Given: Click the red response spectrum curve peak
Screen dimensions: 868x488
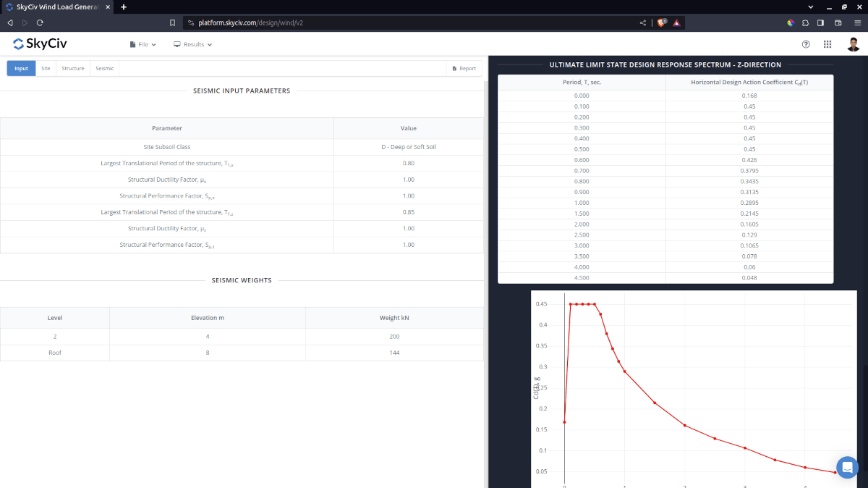Looking at the screenshot, I should click(x=582, y=304).
